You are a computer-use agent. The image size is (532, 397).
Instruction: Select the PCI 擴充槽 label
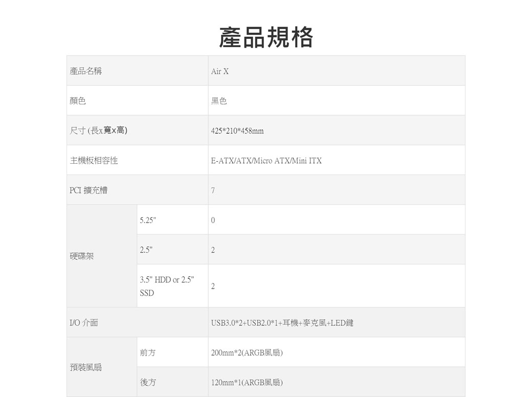point(88,190)
